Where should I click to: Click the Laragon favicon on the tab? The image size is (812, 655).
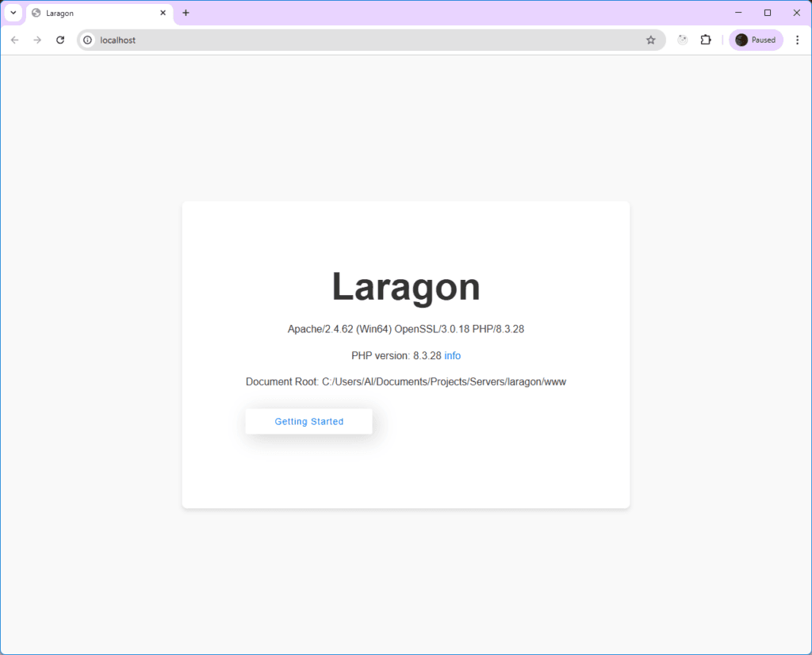pos(36,13)
